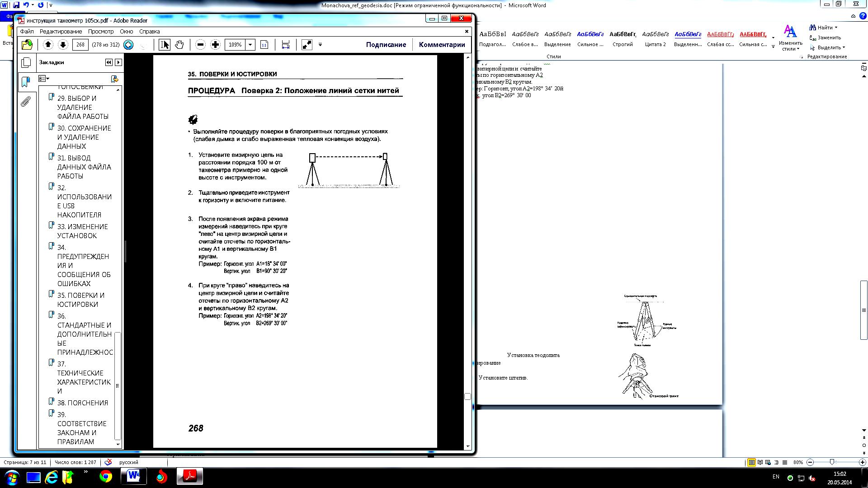Click Word zoom slider handle
The image size is (868, 488).
[x=832, y=462]
